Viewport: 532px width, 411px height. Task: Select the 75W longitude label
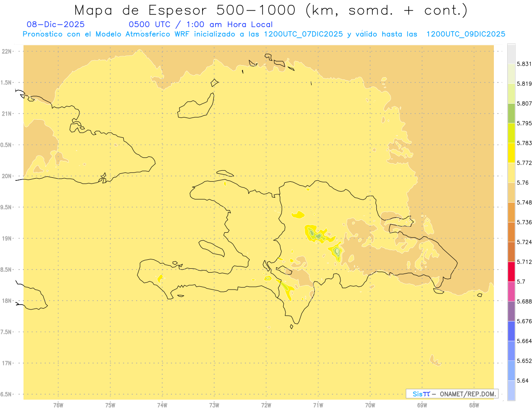tap(110, 405)
